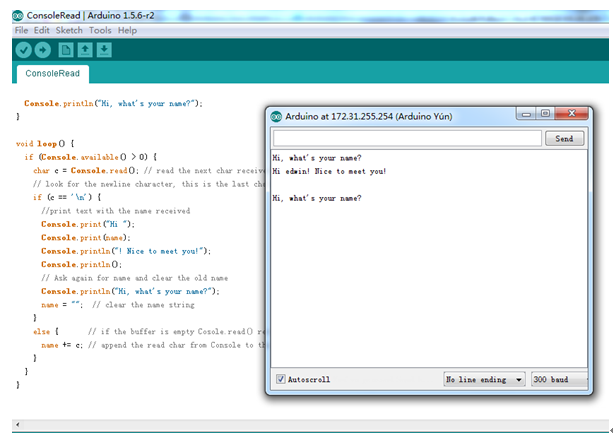The image size is (613, 435).
Task: Open the File menu
Action: (21, 30)
